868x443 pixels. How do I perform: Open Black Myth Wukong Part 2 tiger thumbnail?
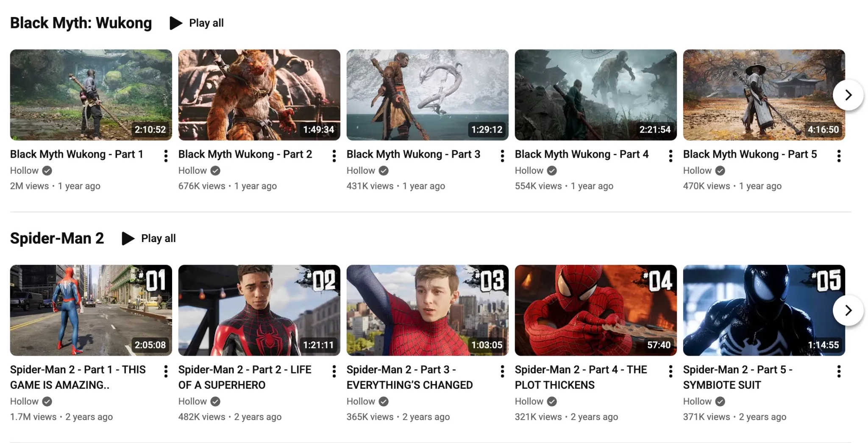tap(259, 95)
